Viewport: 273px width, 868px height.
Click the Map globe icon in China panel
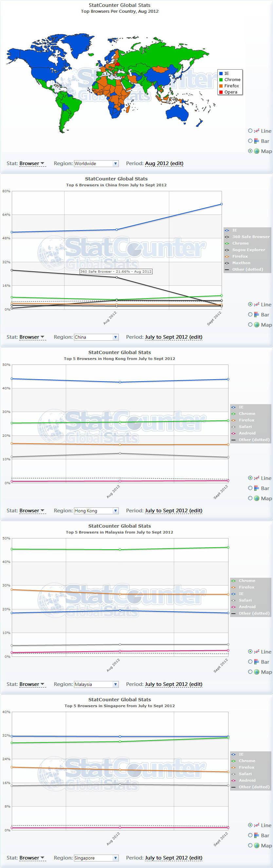pyautogui.click(x=256, y=325)
